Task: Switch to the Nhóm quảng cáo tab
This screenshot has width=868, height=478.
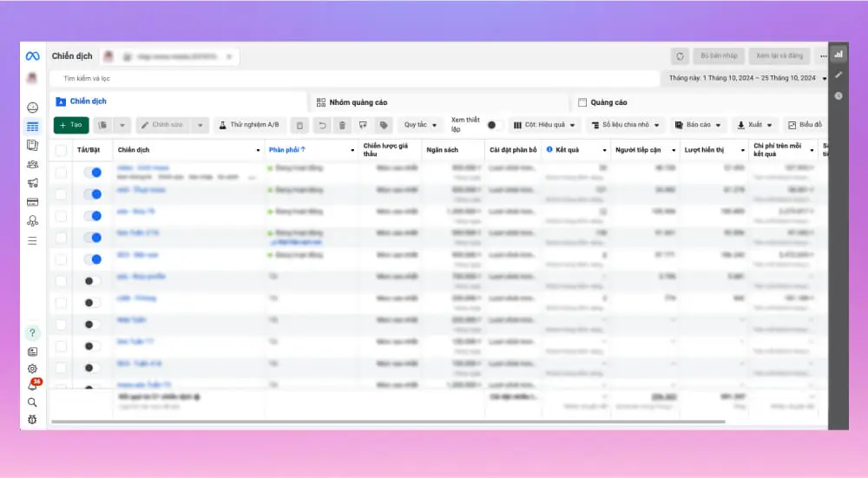Action: (x=358, y=102)
